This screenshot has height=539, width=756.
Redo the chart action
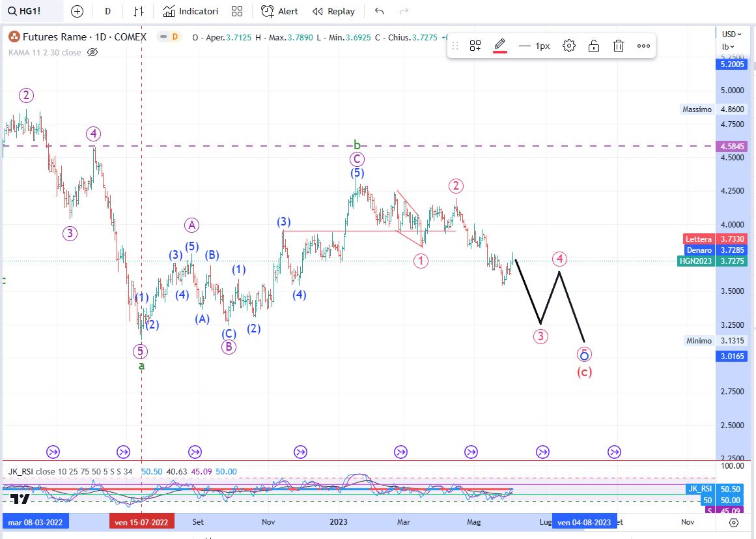(x=404, y=11)
